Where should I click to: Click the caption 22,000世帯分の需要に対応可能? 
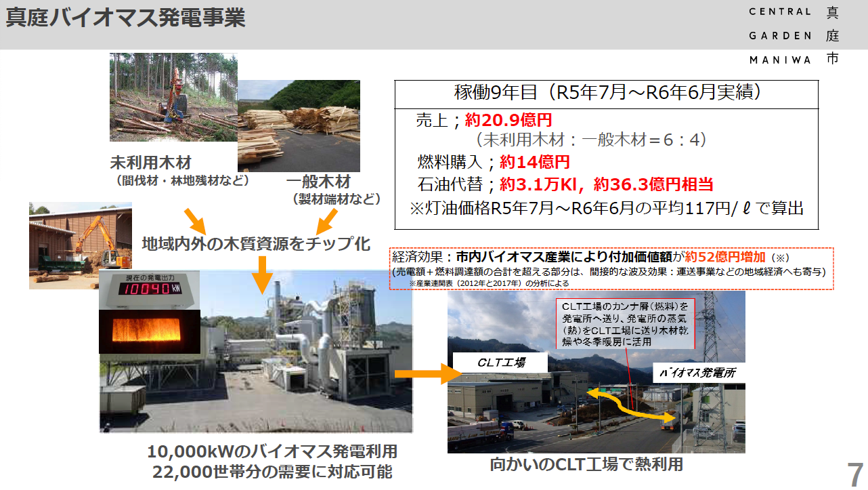tap(272, 471)
